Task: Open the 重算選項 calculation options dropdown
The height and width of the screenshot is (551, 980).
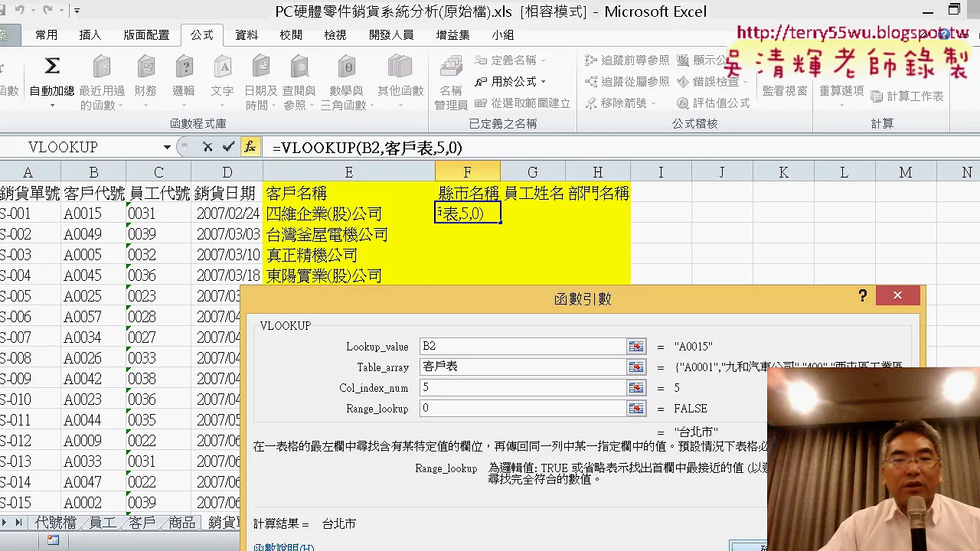Action: click(x=841, y=90)
